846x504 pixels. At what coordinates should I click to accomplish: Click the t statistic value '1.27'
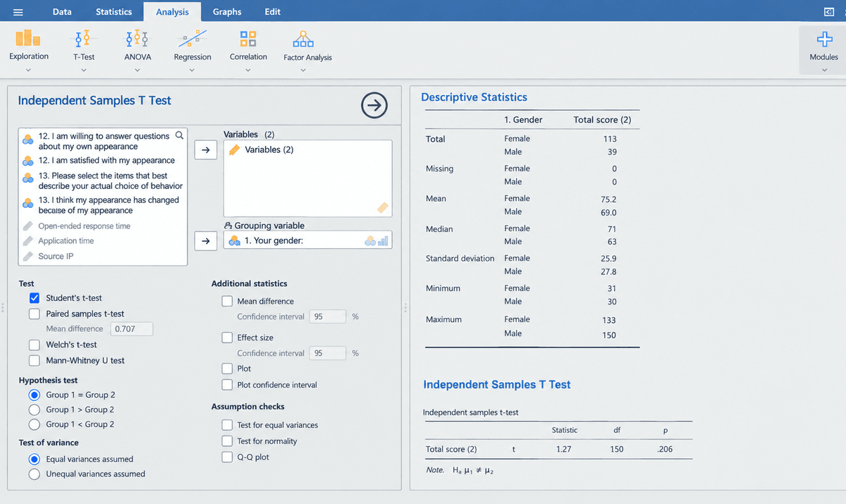pyautogui.click(x=563, y=449)
